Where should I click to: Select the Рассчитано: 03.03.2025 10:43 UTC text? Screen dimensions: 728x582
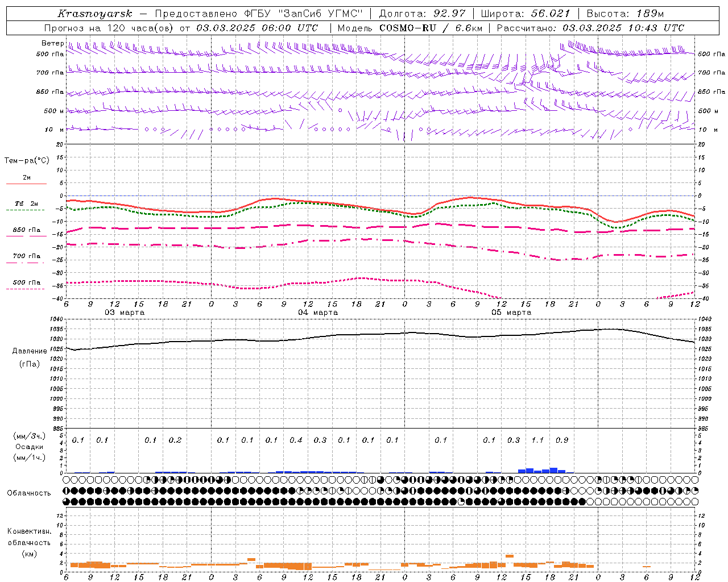590,28
